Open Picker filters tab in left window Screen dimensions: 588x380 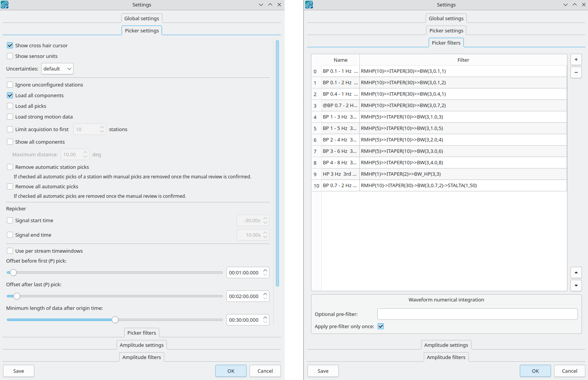(x=142, y=333)
